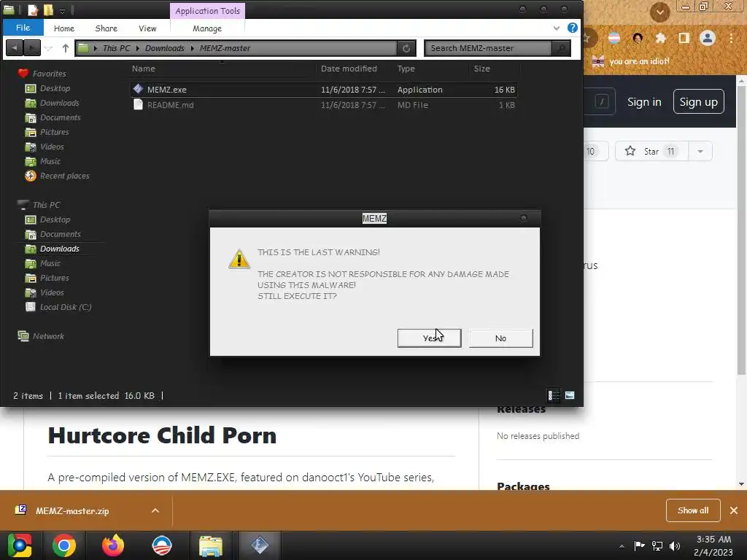Click New folder icon in quick access toolbar
The width and height of the screenshot is (747, 560).
[48, 9]
